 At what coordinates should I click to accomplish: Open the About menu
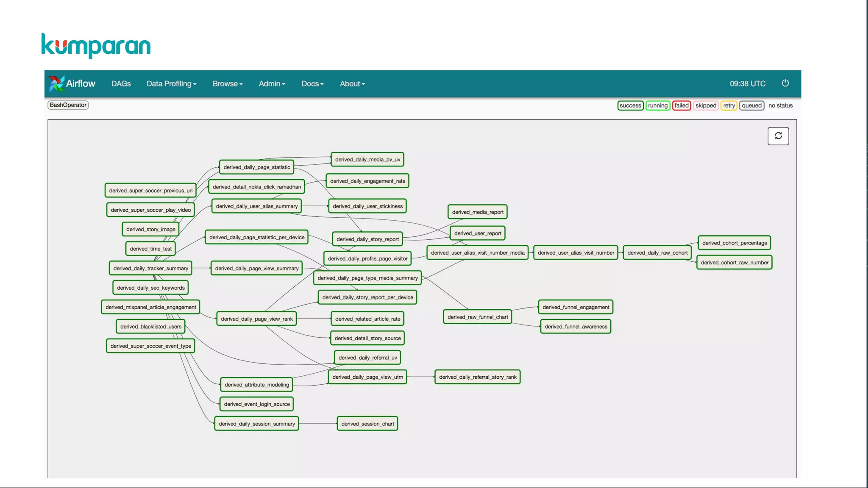352,84
